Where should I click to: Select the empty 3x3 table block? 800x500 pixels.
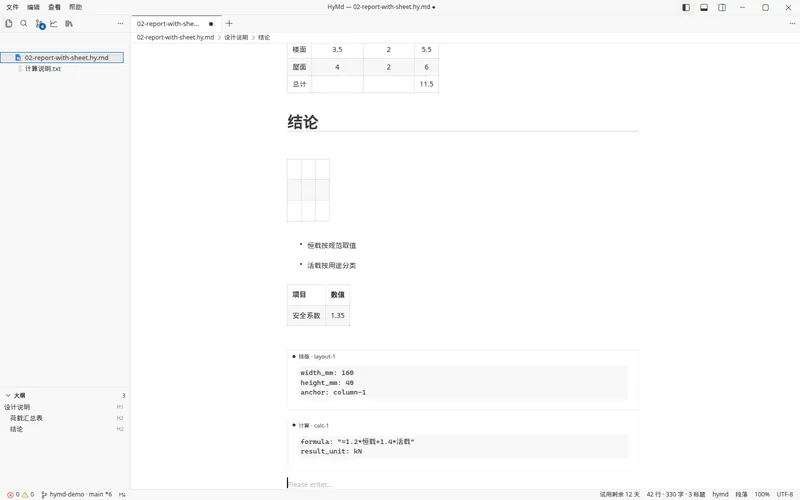point(308,190)
